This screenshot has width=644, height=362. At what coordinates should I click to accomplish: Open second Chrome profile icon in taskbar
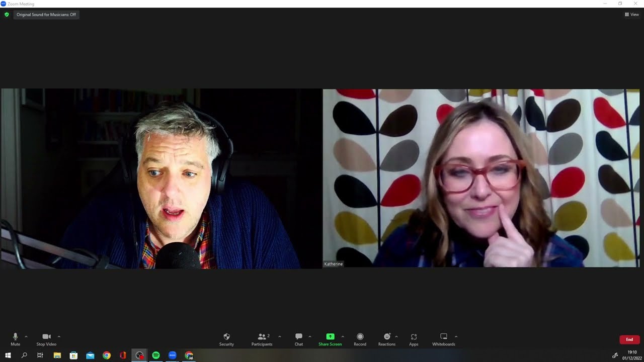189,355
